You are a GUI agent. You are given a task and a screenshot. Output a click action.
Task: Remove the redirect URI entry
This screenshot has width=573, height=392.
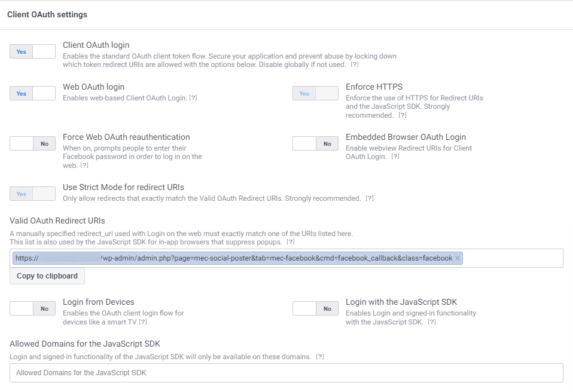(456, 258)
